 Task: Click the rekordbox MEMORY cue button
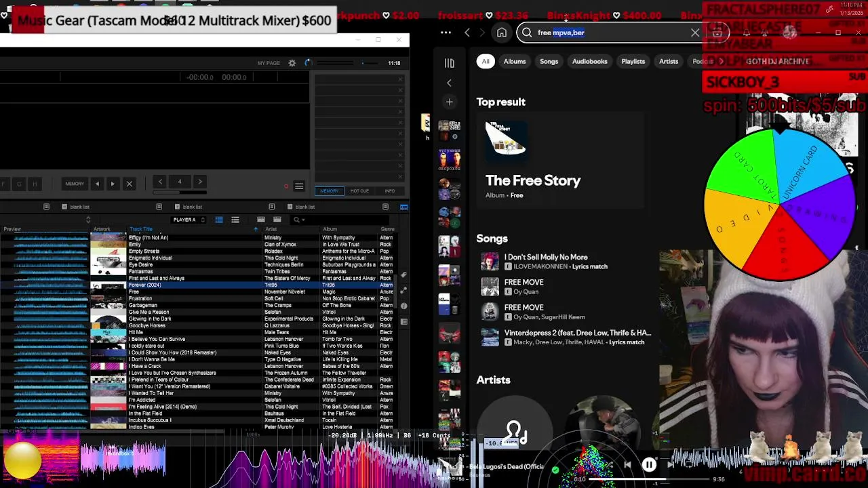pos(75,184)
